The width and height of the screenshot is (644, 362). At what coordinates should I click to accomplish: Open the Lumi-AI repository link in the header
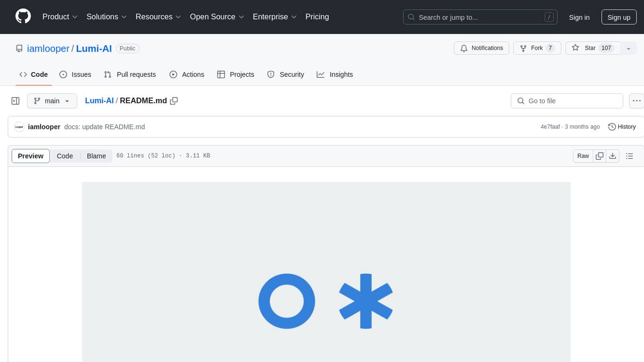(x=94, y=48)
